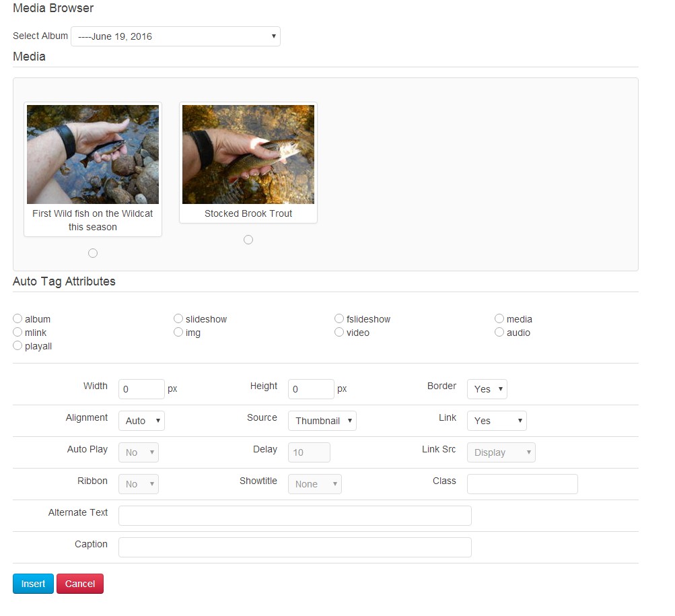Viewport: 675px width, 616px height.
Task: Choose the slideshow auto tag option
Action: click(178, 318)
